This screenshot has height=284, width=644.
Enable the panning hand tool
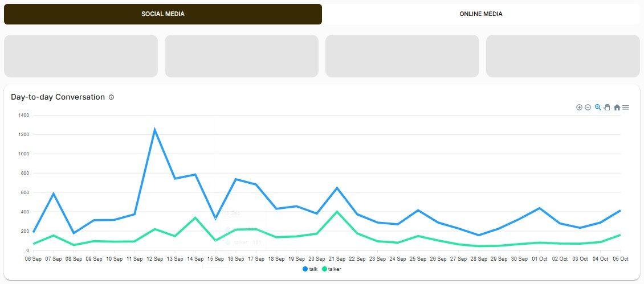pos(607,107)
